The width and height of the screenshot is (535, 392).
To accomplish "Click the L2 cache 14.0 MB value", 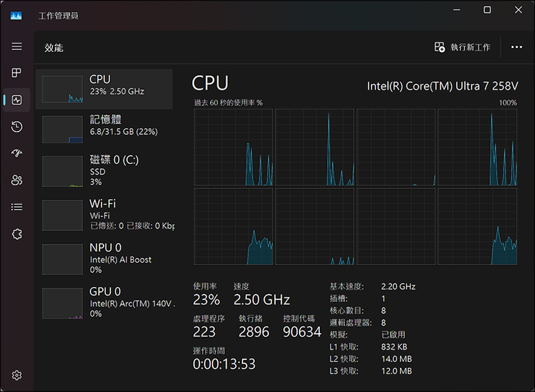I will click(x=396, y=358).
